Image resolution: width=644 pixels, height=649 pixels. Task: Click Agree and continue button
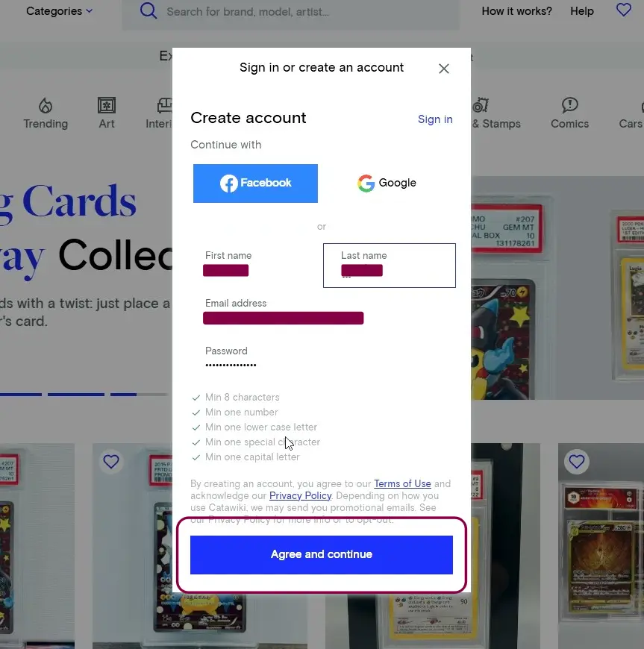tap(322, 554)
